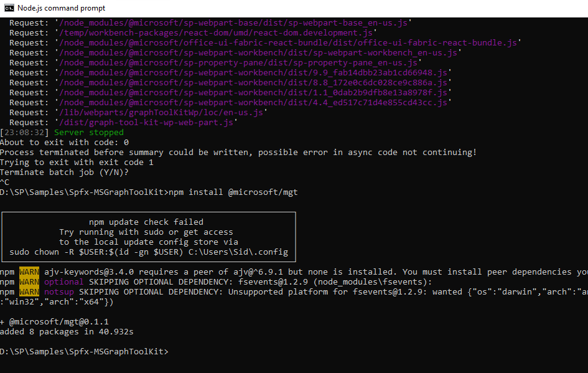Viewport: 588px width, 373px height.
Task: Click the "npm install @microsoft/mgt" command text
Action: pos(233,192)
